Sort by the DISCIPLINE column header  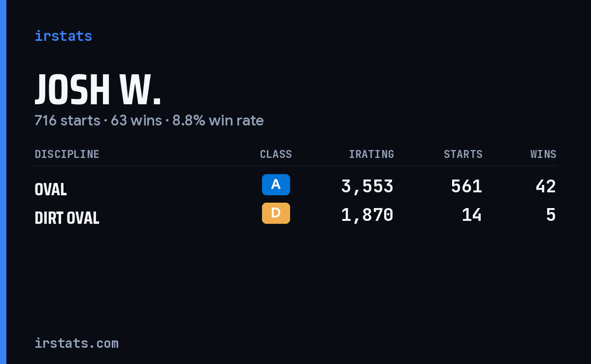point(67,154)
